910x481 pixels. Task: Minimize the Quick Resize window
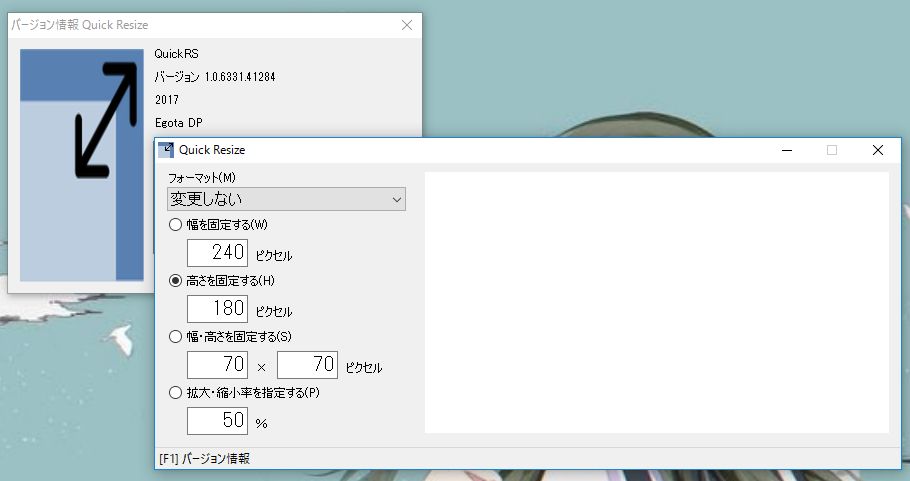pyautogui.click(x=788, y=150)
